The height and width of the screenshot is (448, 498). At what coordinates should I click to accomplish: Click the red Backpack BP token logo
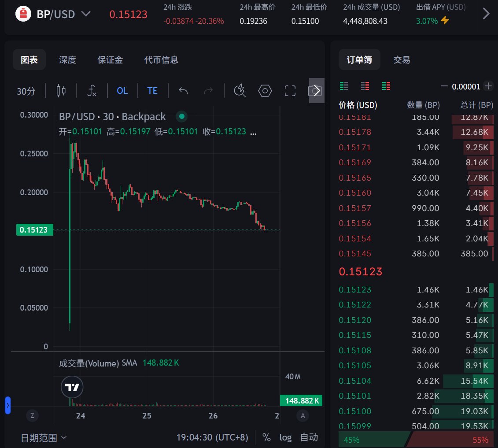(23, 14)
